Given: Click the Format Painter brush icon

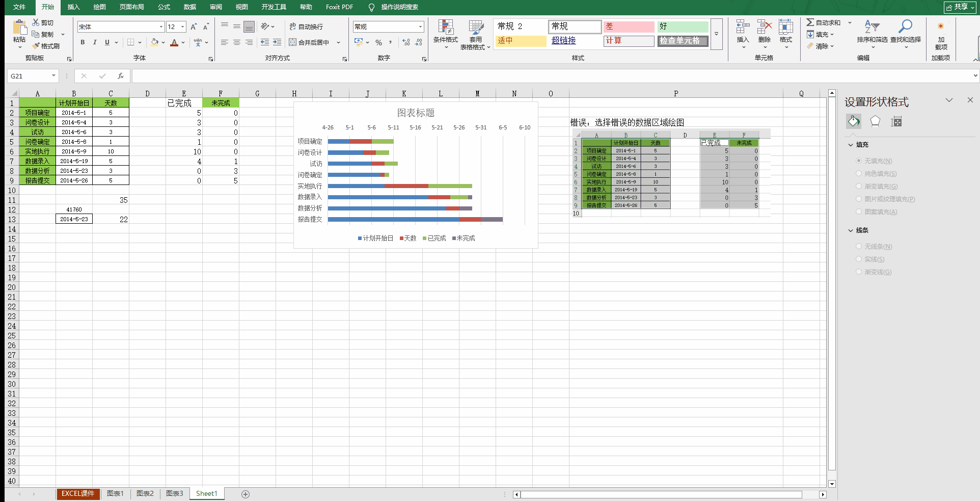Looking at the screenshot, I should pos(37,46).
